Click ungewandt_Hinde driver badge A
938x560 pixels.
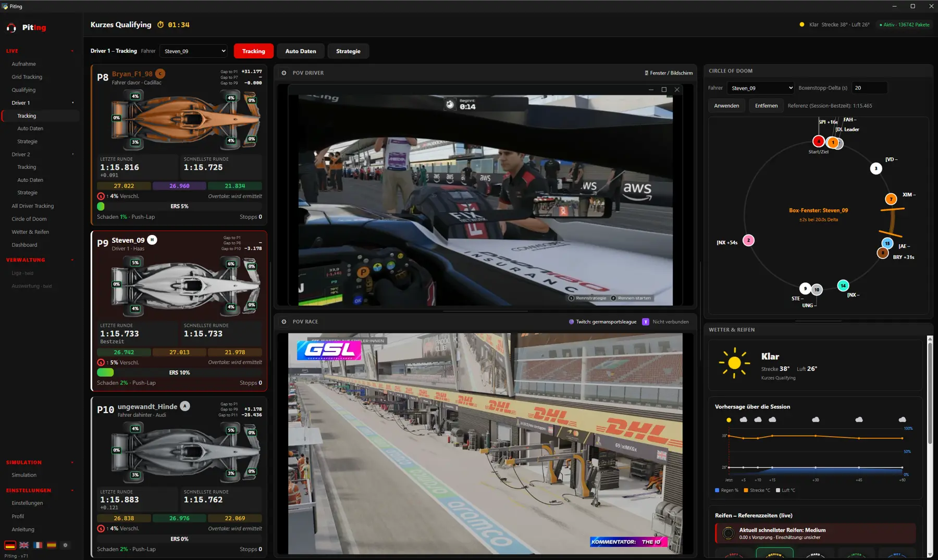pos(185,406)
